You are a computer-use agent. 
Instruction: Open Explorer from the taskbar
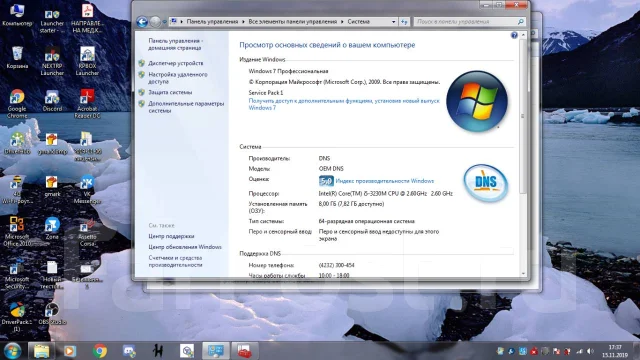pos(41,351)
